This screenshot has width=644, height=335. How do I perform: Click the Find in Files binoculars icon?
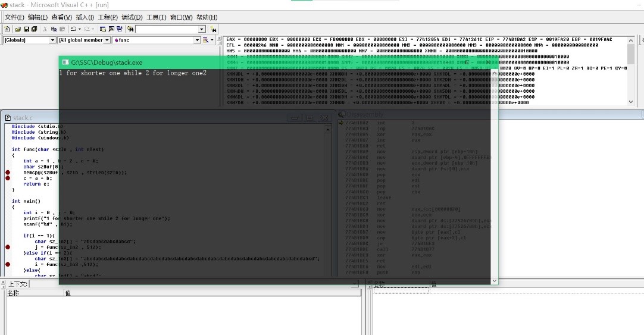click(130, 29)
